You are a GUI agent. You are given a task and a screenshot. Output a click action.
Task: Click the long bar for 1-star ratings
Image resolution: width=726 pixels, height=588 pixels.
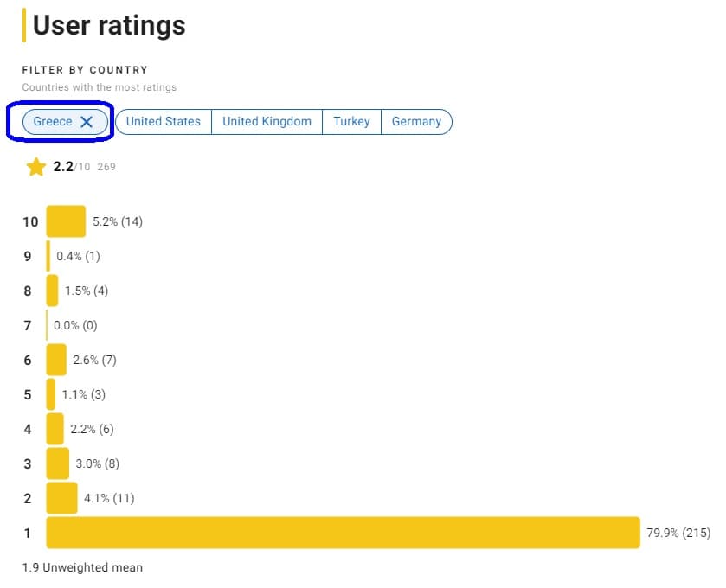pyautogui.click(x=342, y=533)
